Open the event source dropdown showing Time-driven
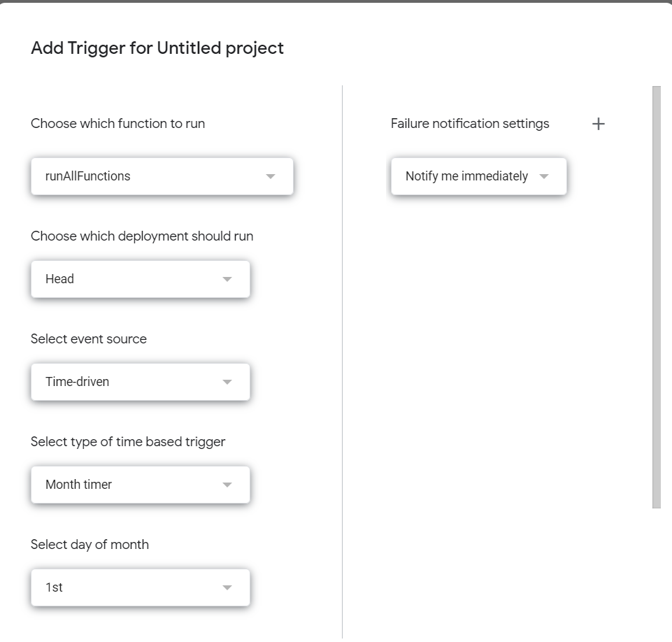This screenshot has width=672, height=642. click(140, 382)
